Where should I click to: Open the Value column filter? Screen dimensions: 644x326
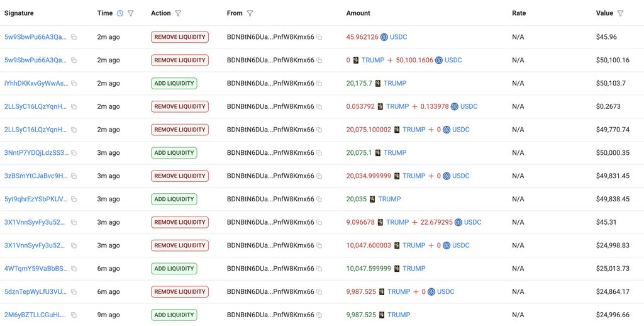coord(620,13)
